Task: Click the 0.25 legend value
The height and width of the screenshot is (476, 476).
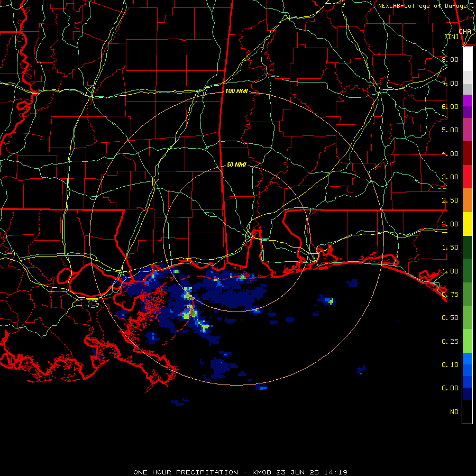Action: tap(450, 342)
